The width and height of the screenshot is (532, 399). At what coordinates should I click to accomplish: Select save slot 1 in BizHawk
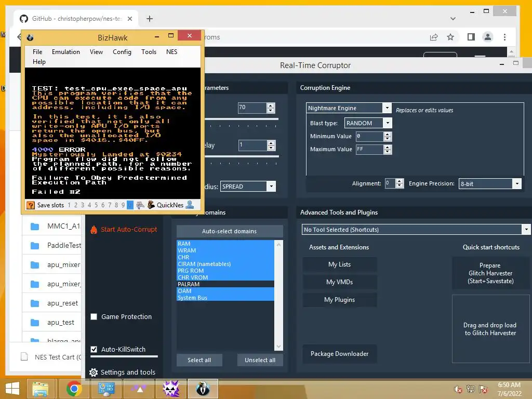(69, 205)
